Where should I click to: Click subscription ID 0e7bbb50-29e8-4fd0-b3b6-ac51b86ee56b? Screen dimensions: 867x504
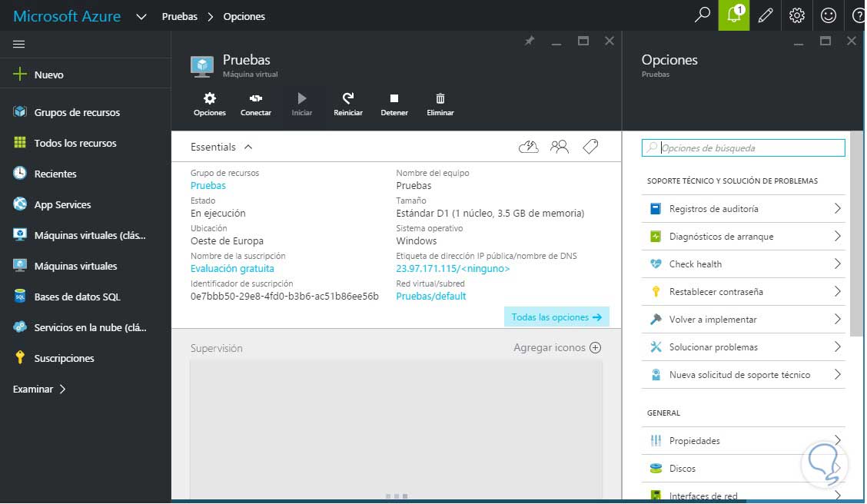284,297
